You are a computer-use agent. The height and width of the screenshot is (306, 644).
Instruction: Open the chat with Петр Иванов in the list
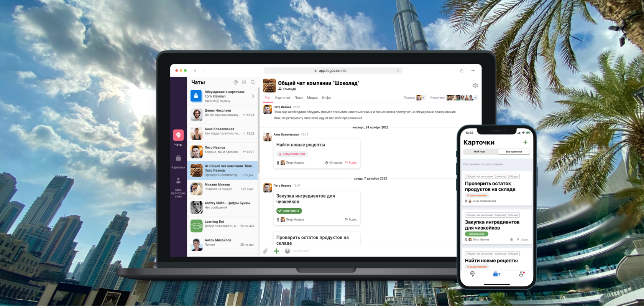coord(222,152)
